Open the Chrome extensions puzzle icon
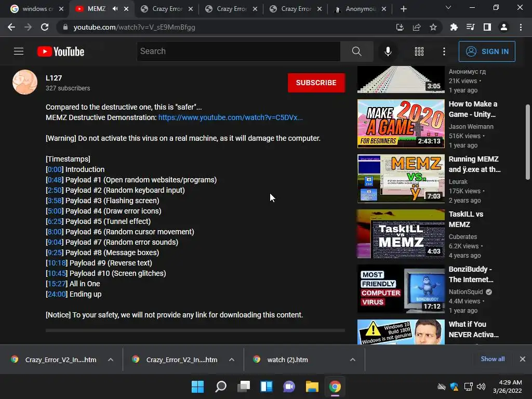 coord(454,27)
